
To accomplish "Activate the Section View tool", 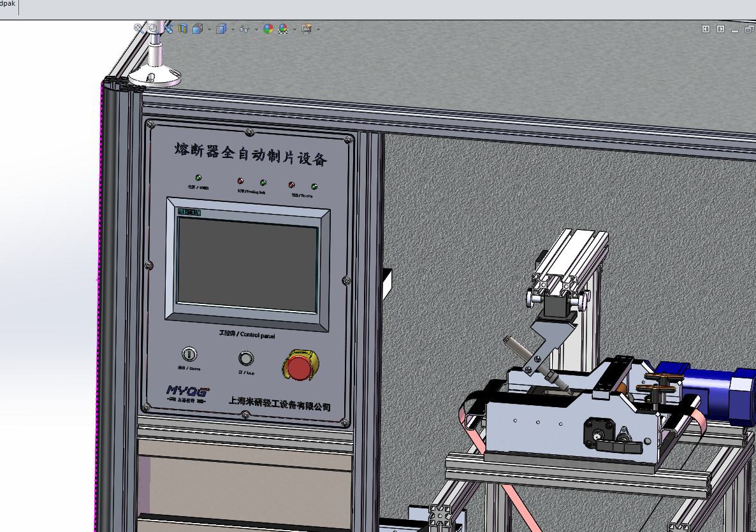I will click(x=183, y=29).
